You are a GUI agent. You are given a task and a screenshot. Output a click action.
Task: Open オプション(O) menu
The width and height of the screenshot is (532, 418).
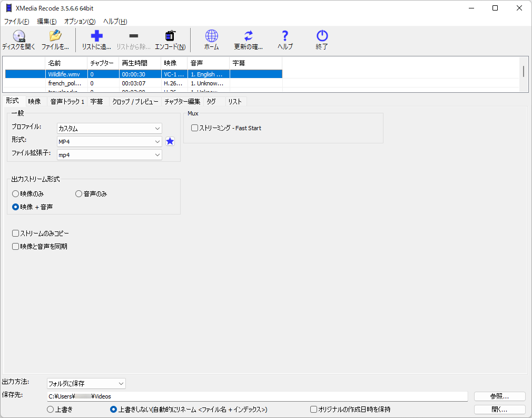pos(80,22)
